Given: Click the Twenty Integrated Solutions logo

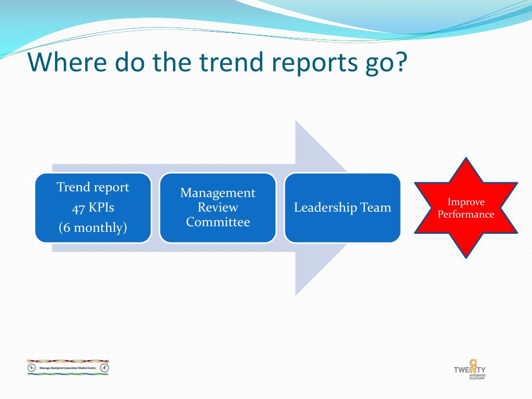Looking at the screenshot, I should click(470, 369).
